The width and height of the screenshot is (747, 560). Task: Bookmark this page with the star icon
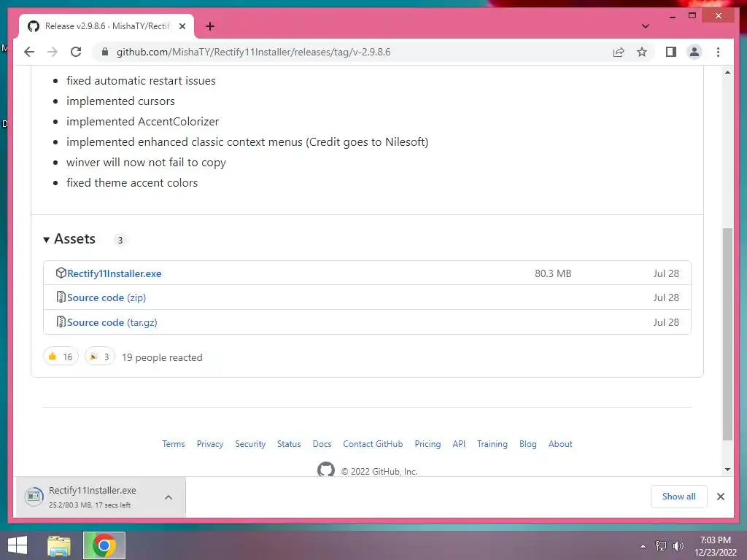[x=642, y=52]
